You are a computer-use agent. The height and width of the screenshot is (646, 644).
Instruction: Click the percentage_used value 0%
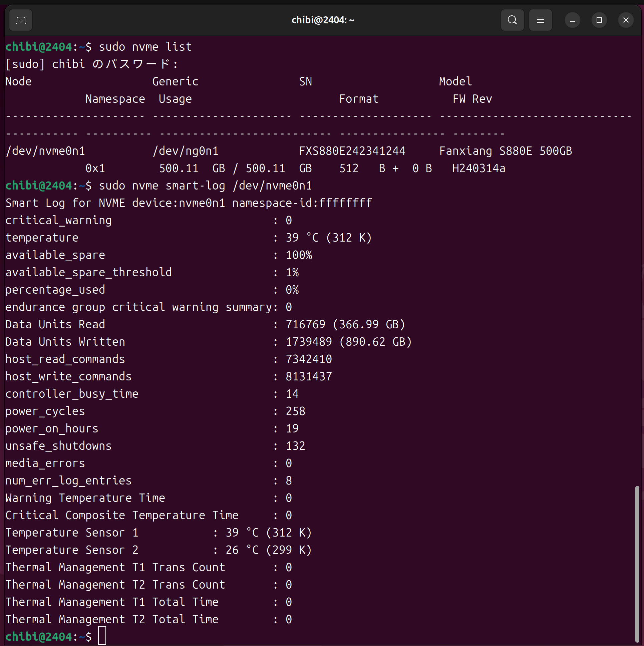292,290
